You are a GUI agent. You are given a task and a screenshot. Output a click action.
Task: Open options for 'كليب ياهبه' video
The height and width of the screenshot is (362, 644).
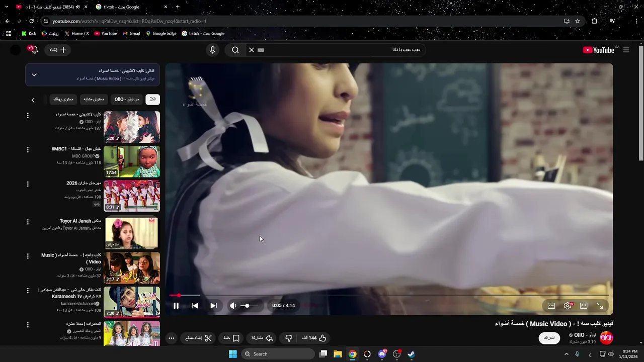(28, 256)
